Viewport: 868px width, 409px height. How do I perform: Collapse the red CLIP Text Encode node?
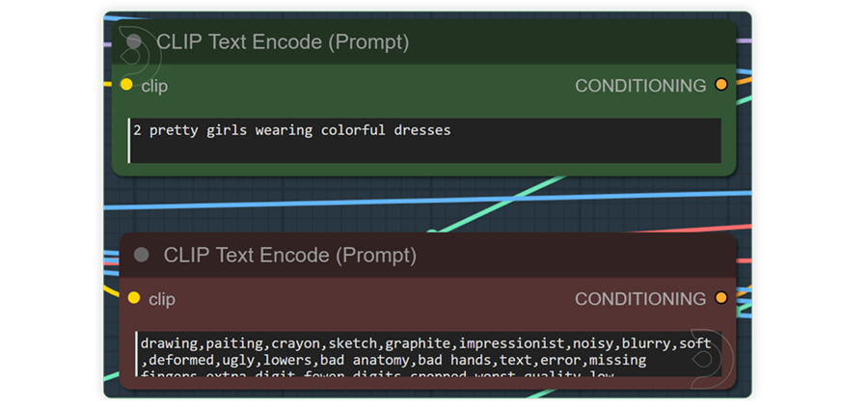tap(141, 255)
